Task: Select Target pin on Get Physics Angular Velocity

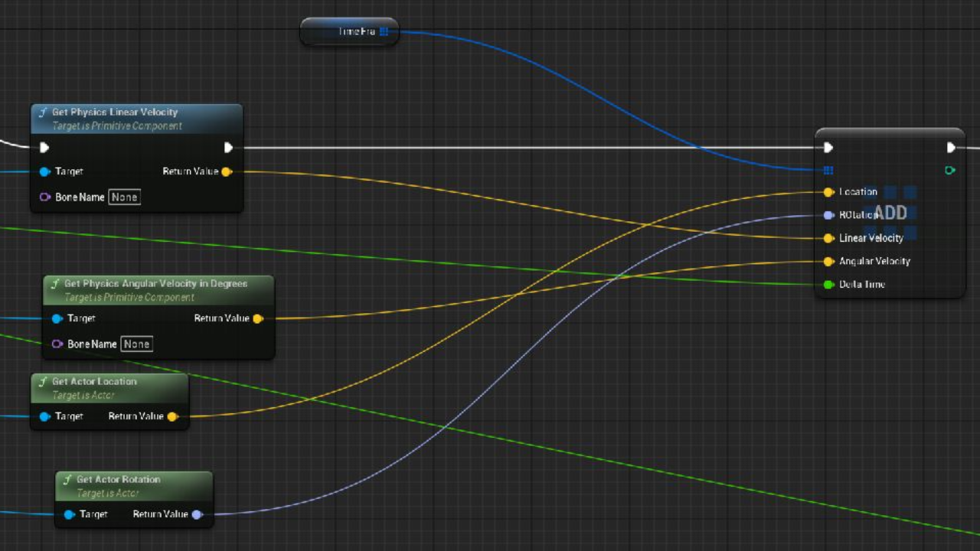Action: tap(57, 318)
